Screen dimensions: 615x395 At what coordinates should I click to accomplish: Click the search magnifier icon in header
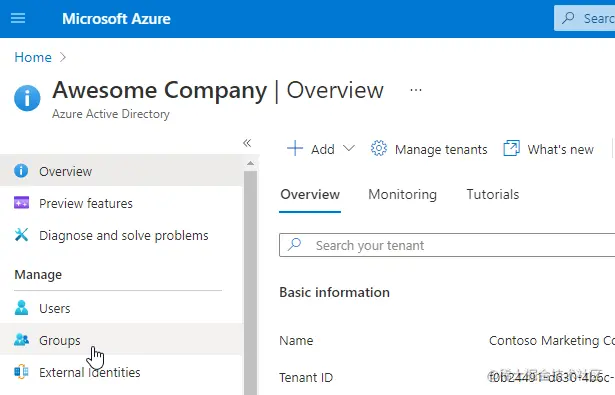(x=568, y=18)
